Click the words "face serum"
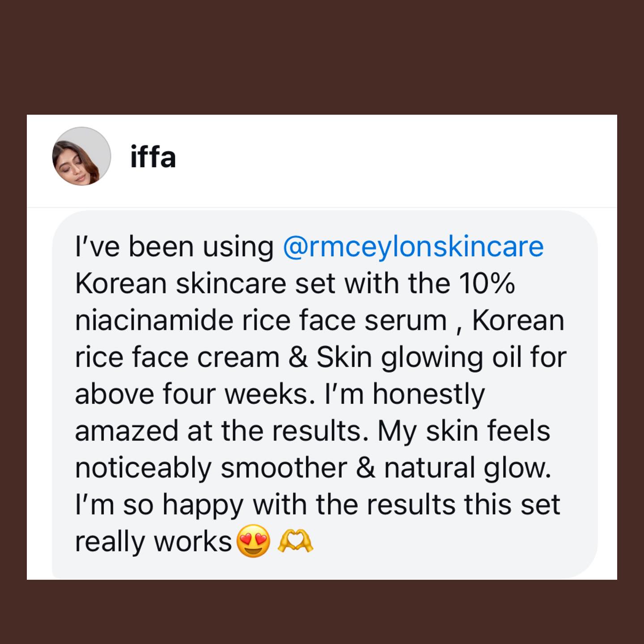 pyautogui.click(x=373, y=321)
